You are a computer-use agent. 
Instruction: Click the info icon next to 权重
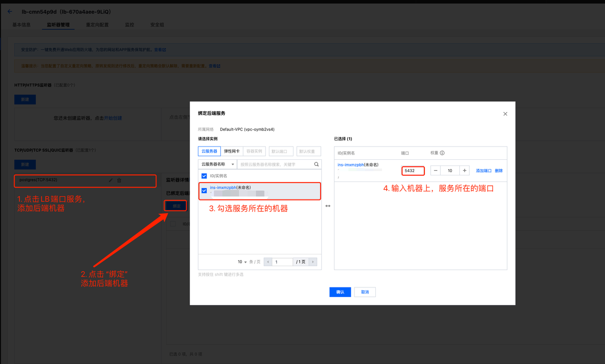442,153
